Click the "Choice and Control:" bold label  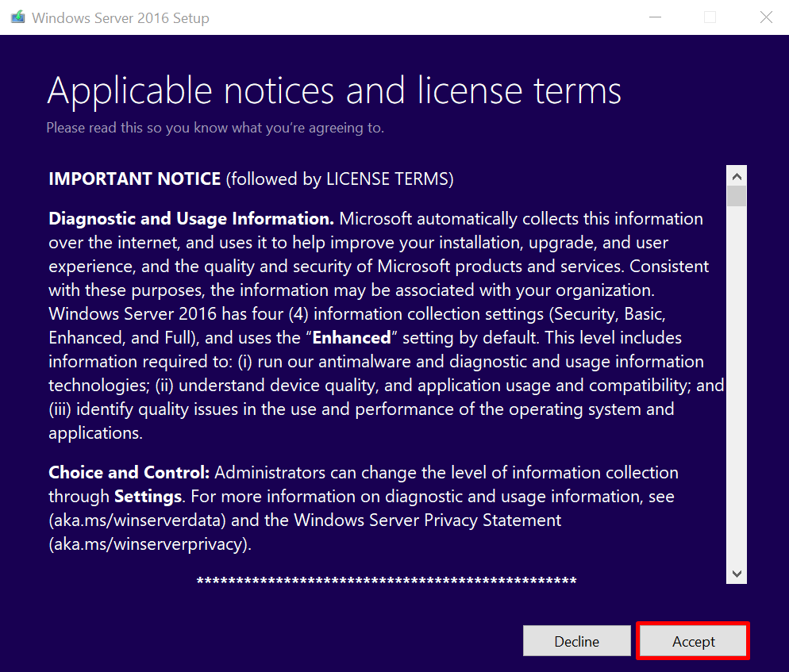129,473
